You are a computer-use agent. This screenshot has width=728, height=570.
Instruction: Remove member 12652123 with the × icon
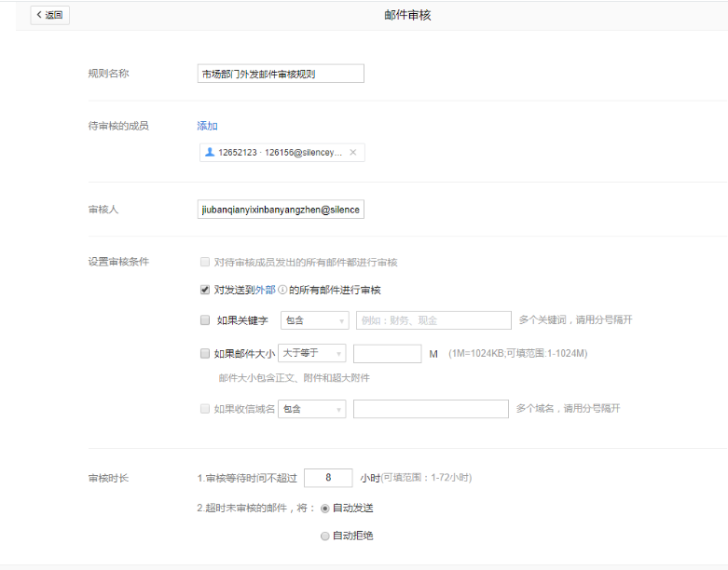click(x=352, y=153)
